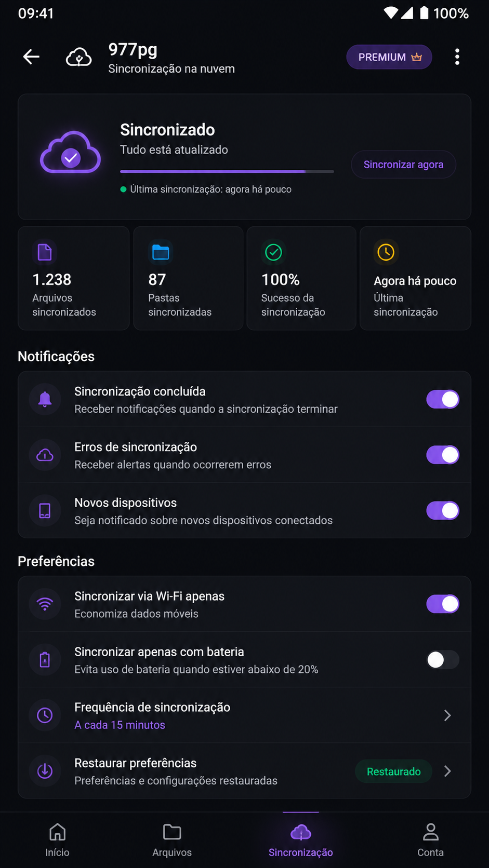489x868 pixels.
Task: Turn off Erros de sincronização toggle
Action: (443, 455)
